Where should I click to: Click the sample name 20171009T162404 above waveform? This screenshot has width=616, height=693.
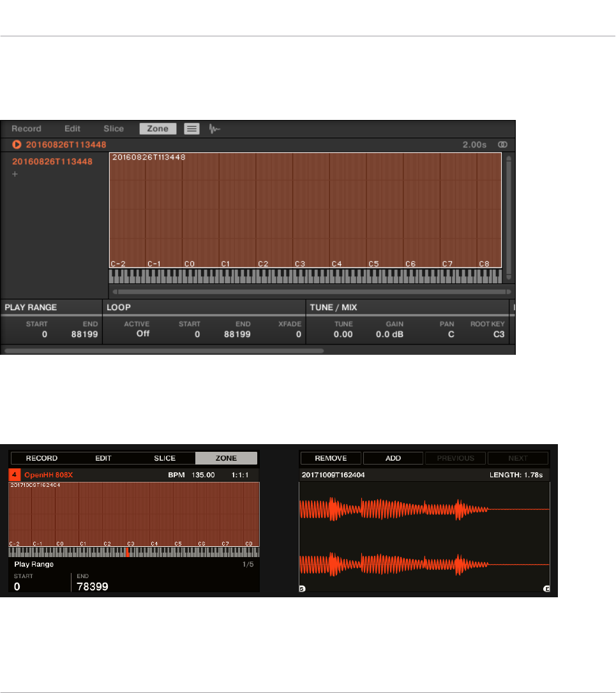333,475
